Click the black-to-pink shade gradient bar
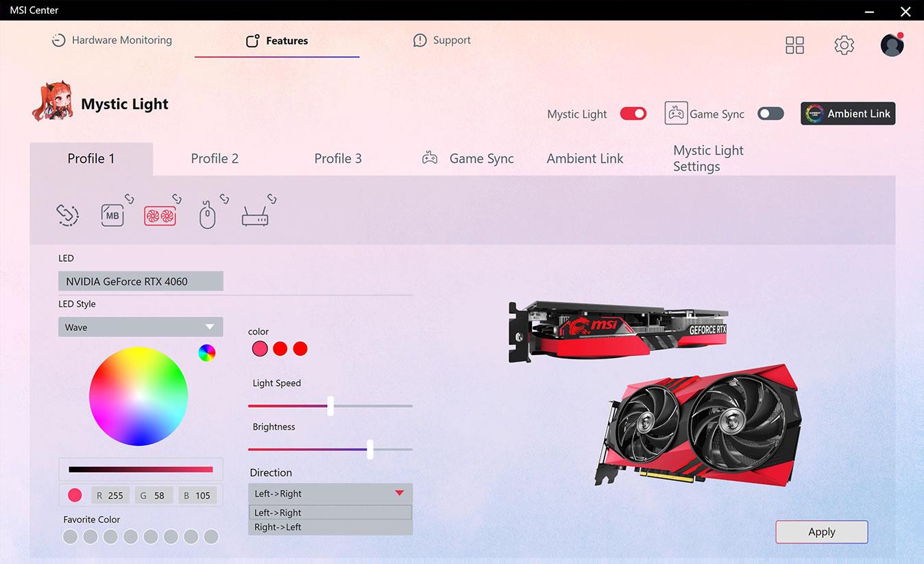 [141, 469]
